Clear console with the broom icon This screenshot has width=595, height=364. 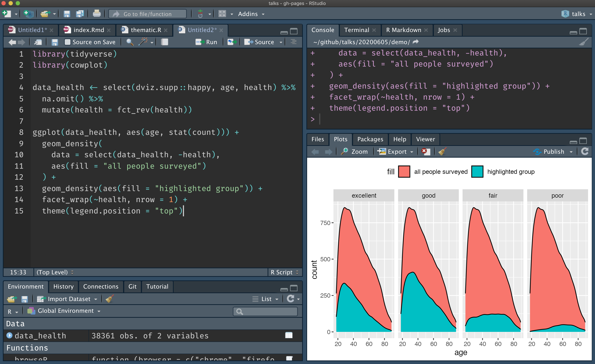tap(584, 42)
